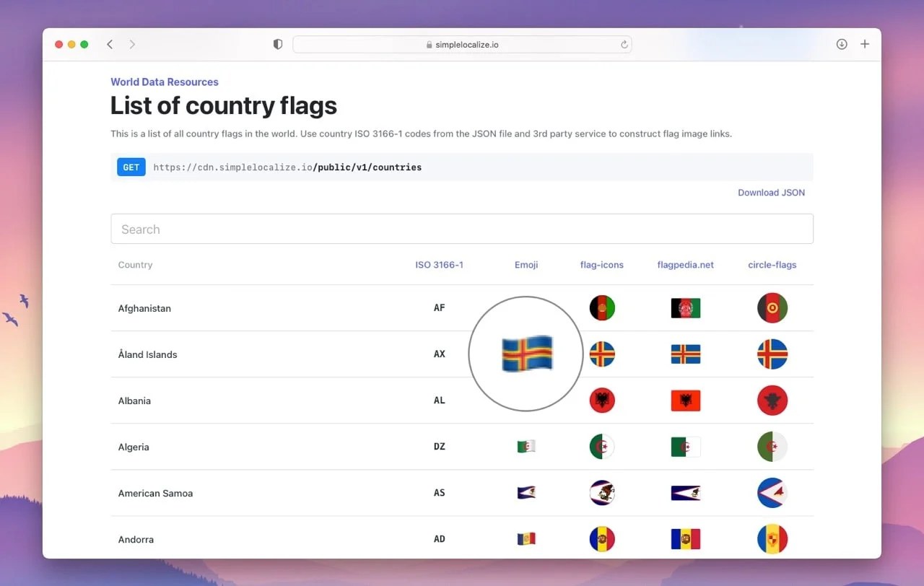Click the Afghanistan flagpedia.net flag

point(685,307)
